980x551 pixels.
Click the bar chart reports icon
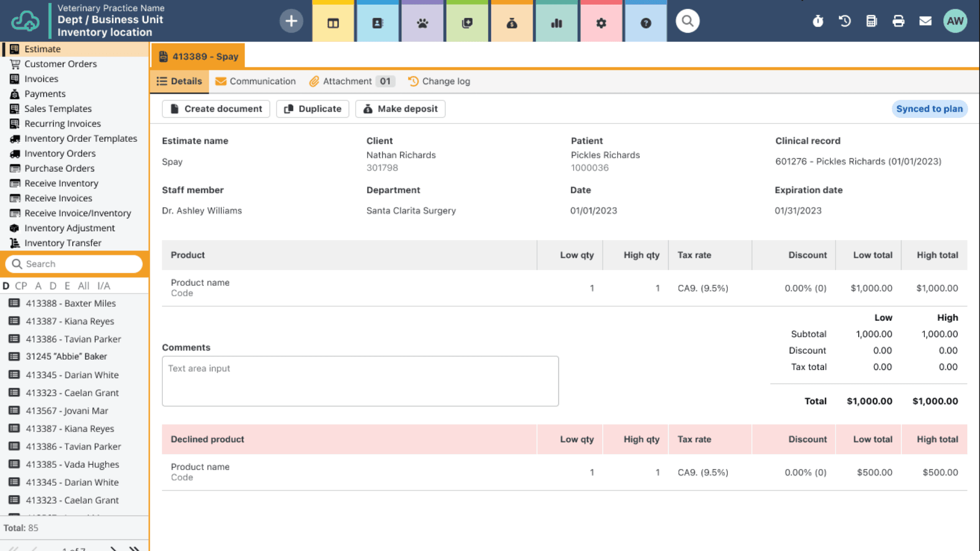click(x=556, y=23)
